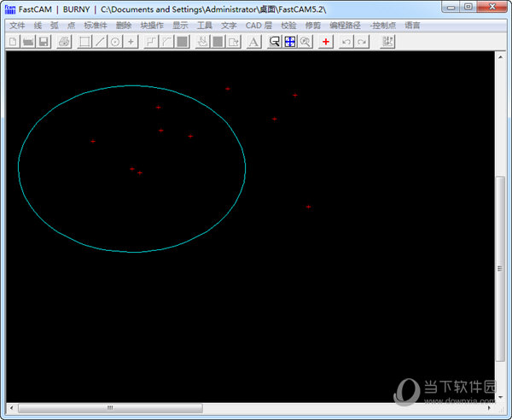Viewport: 512px width, 420px height.
Task: Click the Open folder toolbar icon
Action: click(28, 42)
